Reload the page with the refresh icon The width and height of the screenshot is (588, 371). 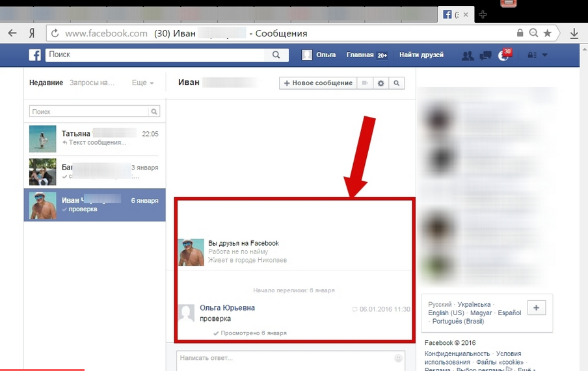pos(55,33)
